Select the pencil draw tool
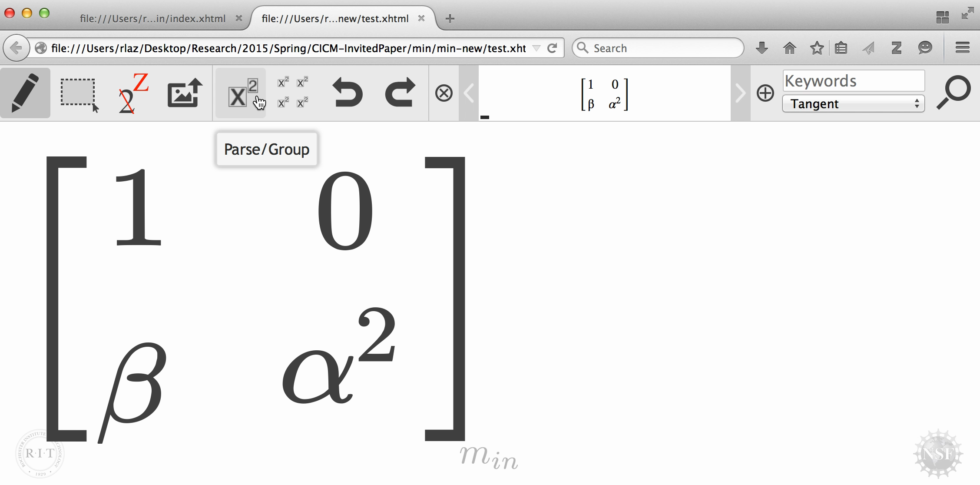 click(x=25, y=93)
